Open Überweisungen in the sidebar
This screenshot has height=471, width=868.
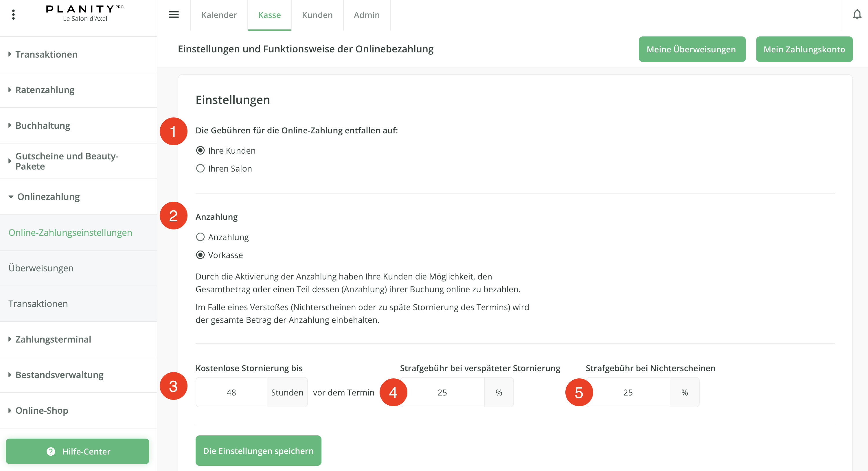[41, 268]
